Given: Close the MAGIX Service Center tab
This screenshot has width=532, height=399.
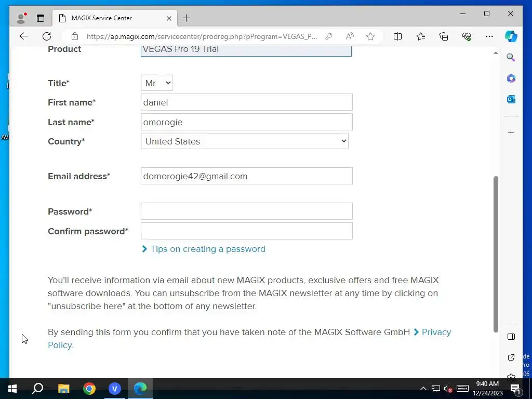Looking at the screenshot, I should coord(169,18).
